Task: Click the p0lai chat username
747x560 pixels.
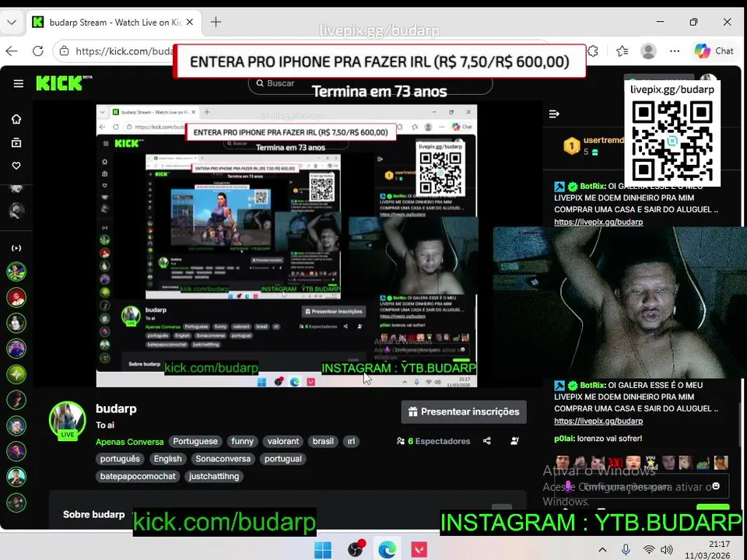Action: point(564,439)
